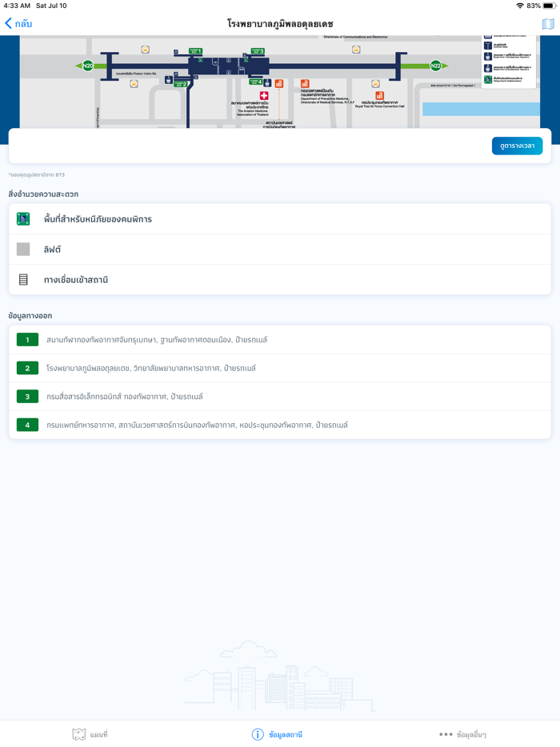Switch to the แผนที่ map tab
The image size is (560, 747).
[90, 734]
